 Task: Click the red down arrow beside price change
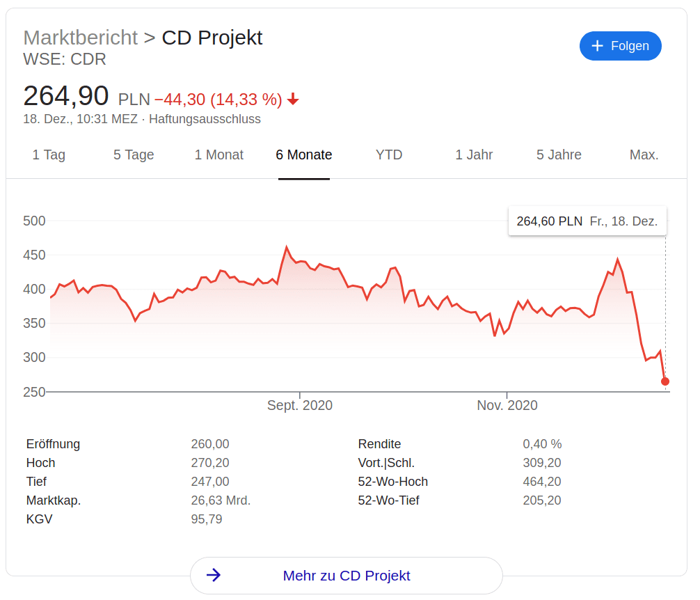(x=293, y=99)
